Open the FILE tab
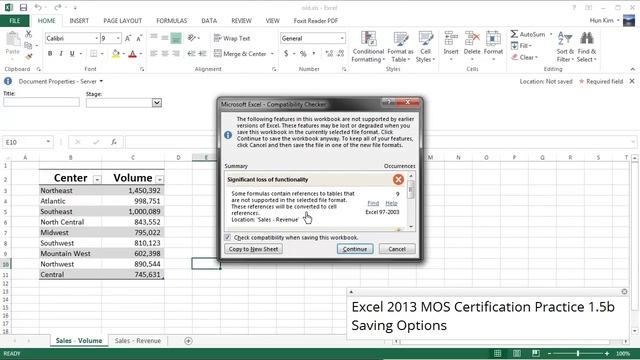Viewport: 640px width, 360px height. click(15, 20)
